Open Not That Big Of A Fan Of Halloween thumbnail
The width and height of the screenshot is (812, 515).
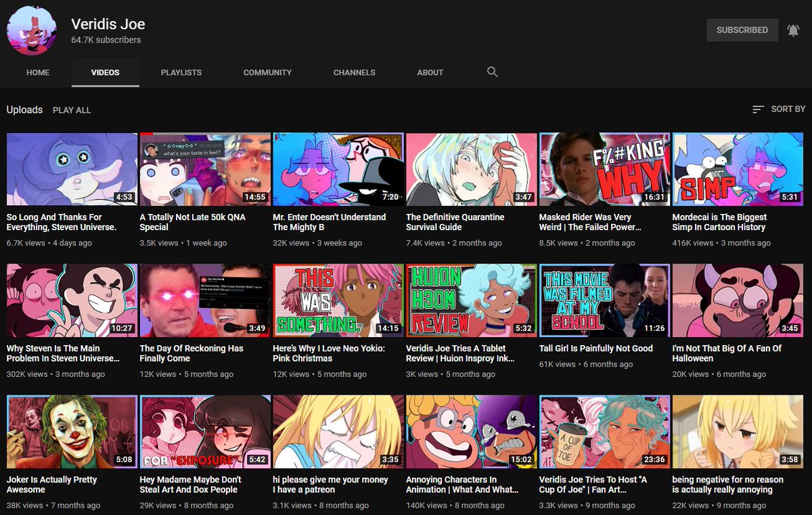[x=738, y=300]
